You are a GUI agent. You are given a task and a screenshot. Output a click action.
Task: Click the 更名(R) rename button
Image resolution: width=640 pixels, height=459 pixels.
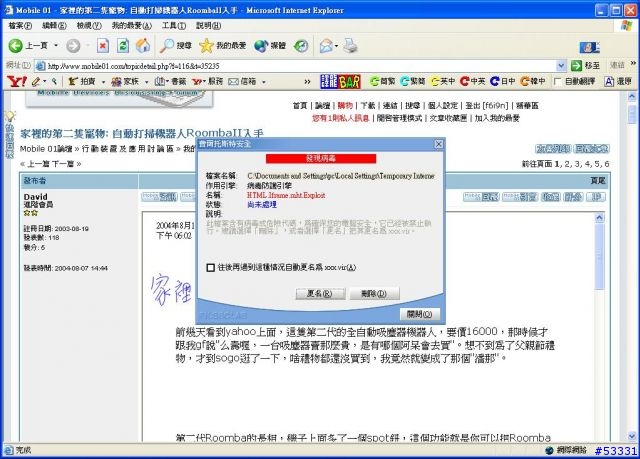(320, 293)
